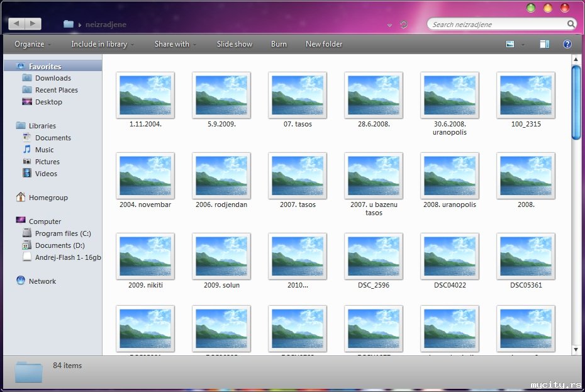Open Downloads in the sidebar
The image size is (585, 392).
coord(53,78)
